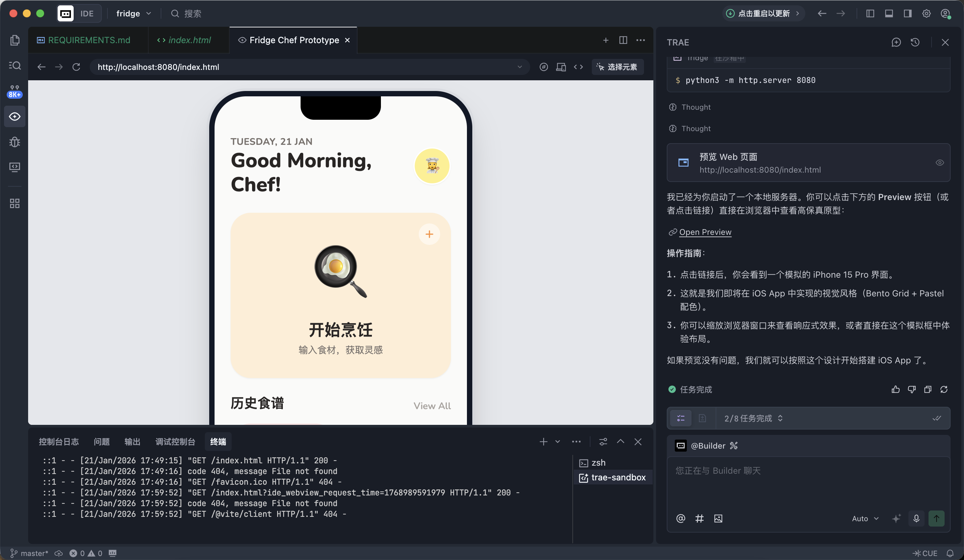Open the file explorer sidebar icon
Image resolution: width=964 pixels, height=560 pixels.
click(14, 40)
